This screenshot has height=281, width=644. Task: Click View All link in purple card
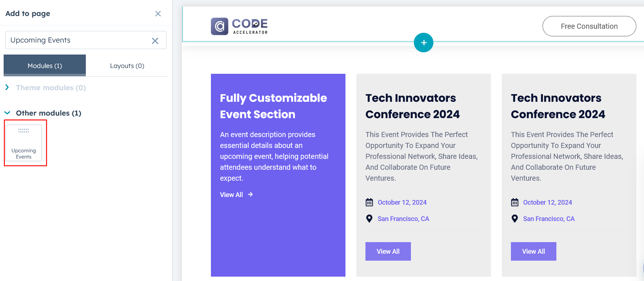click(232, 195)
